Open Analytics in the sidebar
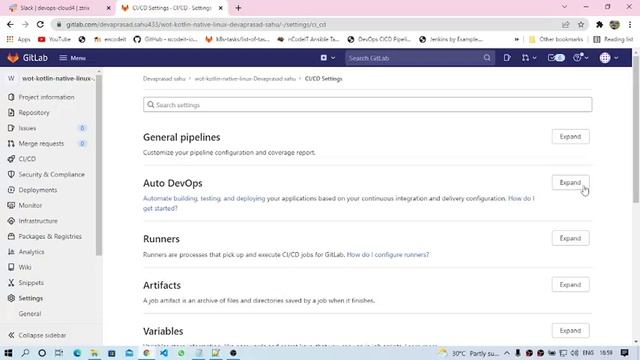This screenshot has height=360, width=640. [x=31, y=252]
